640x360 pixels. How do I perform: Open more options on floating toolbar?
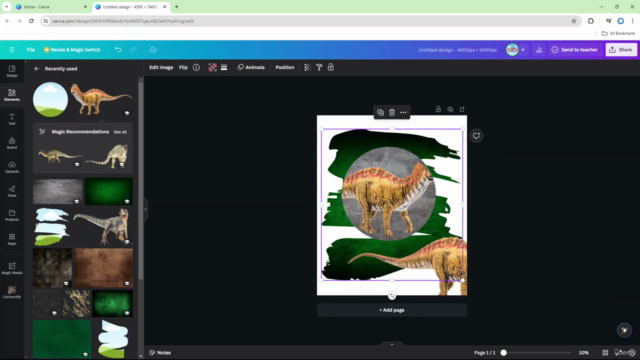pos(403,112)
